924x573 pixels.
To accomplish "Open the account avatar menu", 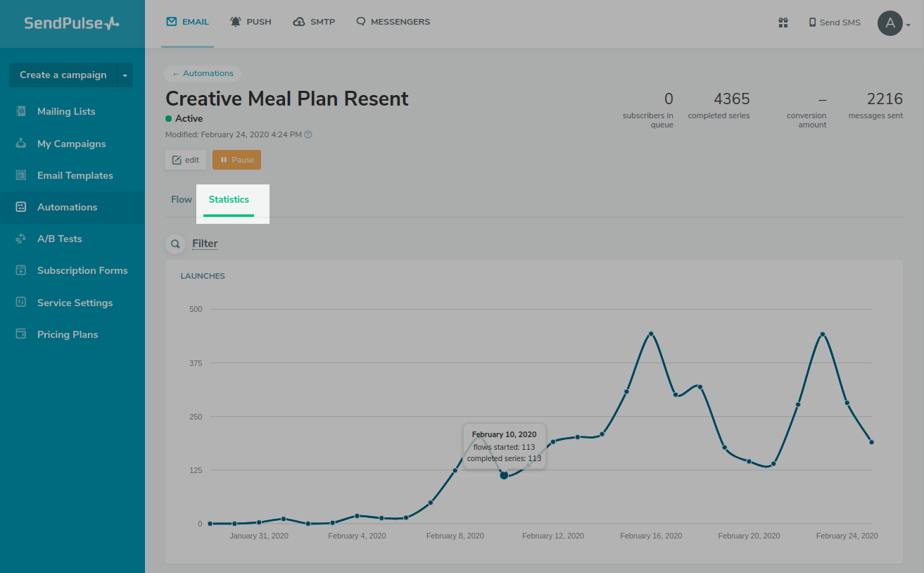I will click(x=892, y=23).
